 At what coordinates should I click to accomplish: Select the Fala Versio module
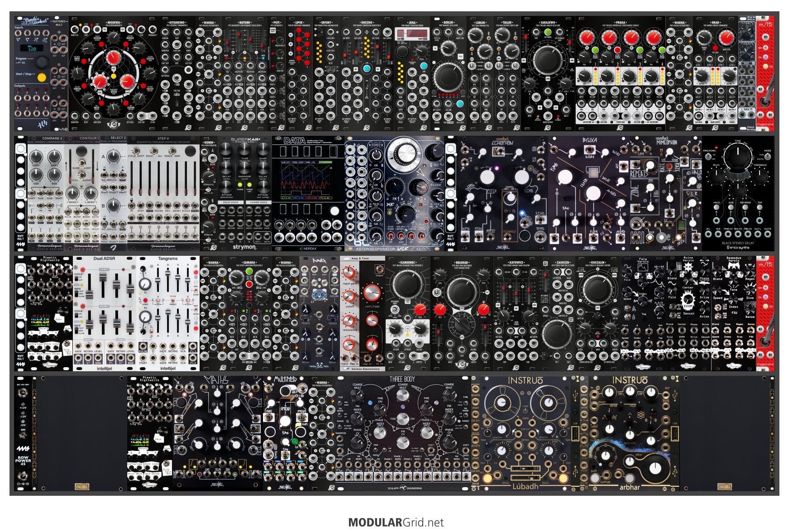click(643, 313)
